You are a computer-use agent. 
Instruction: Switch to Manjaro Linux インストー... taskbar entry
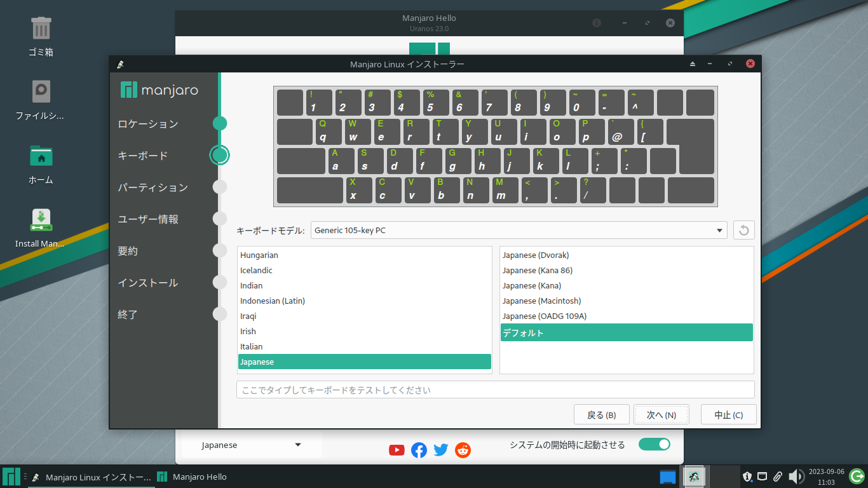(91, 477)
